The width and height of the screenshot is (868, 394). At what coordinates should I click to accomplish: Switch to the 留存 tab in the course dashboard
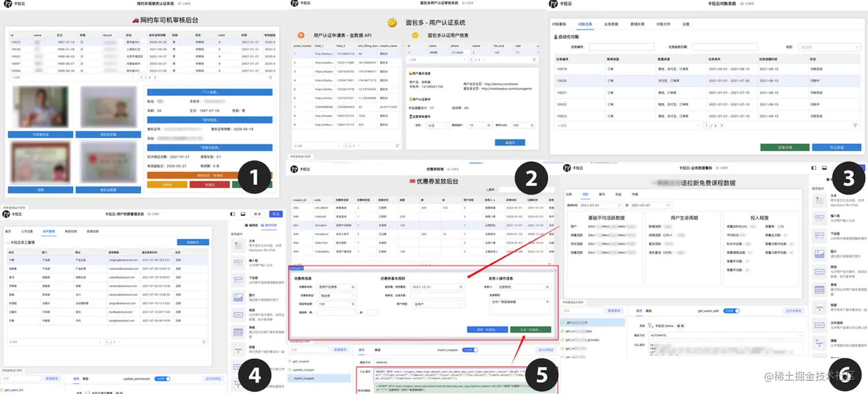tap(602, 194)
